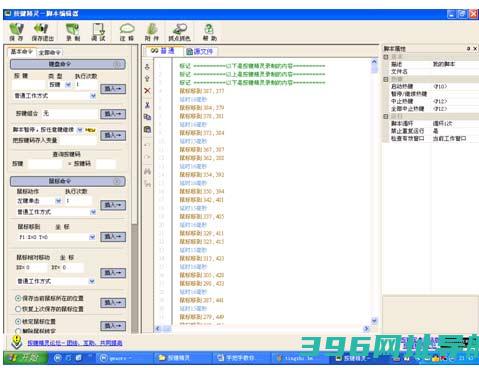The image size is (479, 368).
Task: Click the editor vertical scrollbar up arrow
Action: pyautogui.click(x=374, y=62)
